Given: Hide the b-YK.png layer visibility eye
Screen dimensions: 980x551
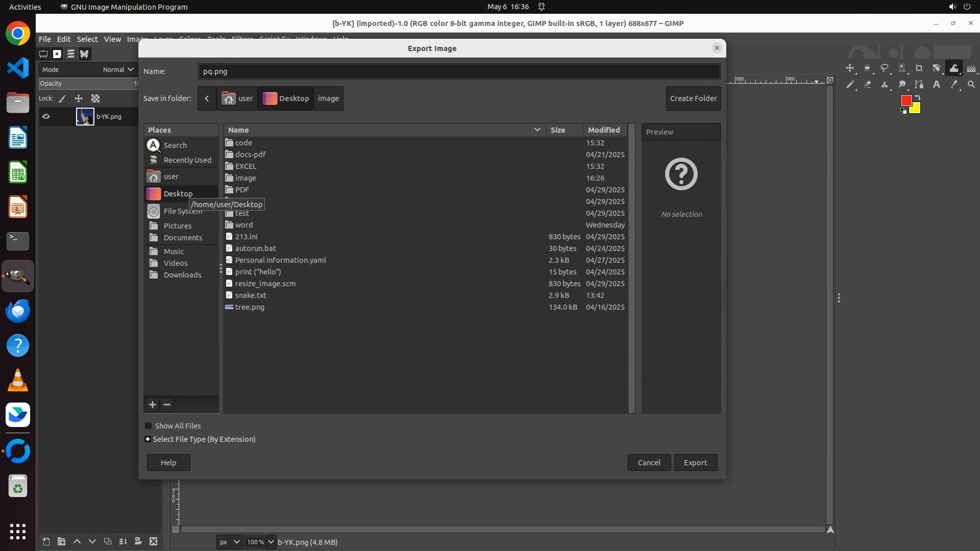Looking at the screenshot, I should click(46, 116).
